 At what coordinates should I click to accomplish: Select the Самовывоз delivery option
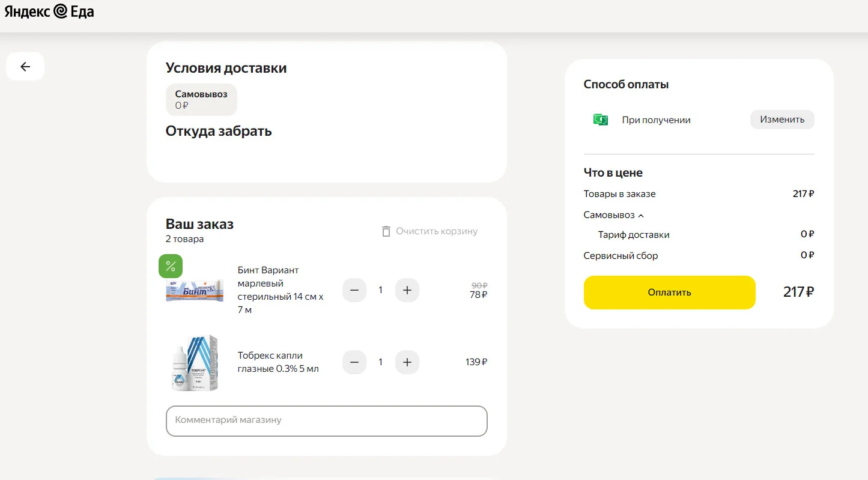[x=201, y=100]
